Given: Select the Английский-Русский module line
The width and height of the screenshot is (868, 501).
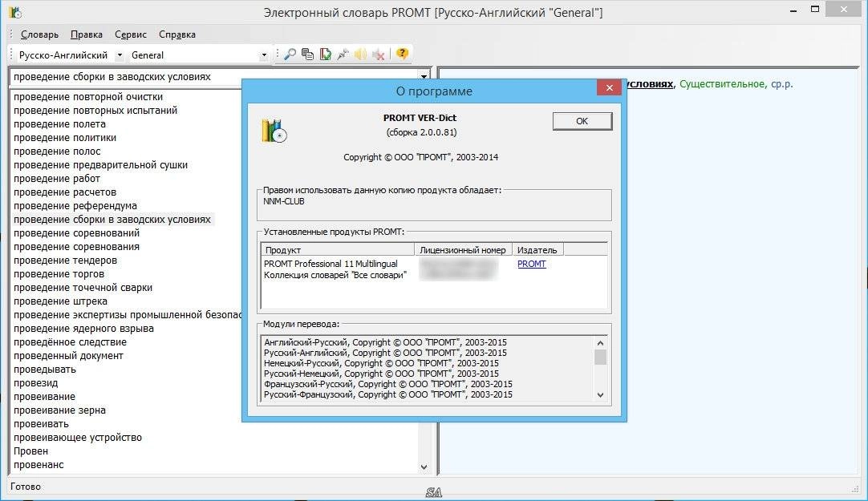Looking at the screenshot, I should point(385,342).
